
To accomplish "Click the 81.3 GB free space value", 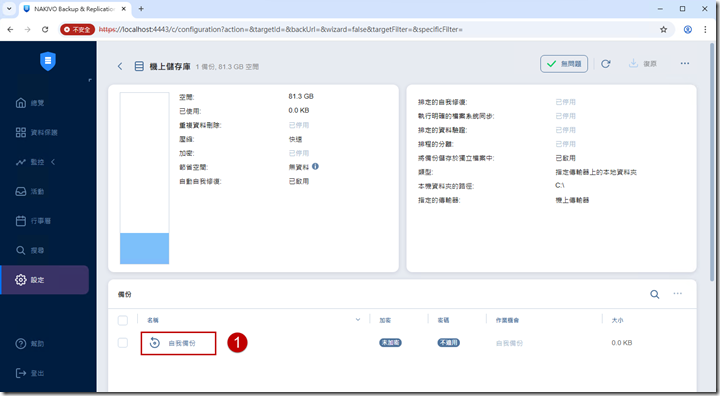I will 301,96.
